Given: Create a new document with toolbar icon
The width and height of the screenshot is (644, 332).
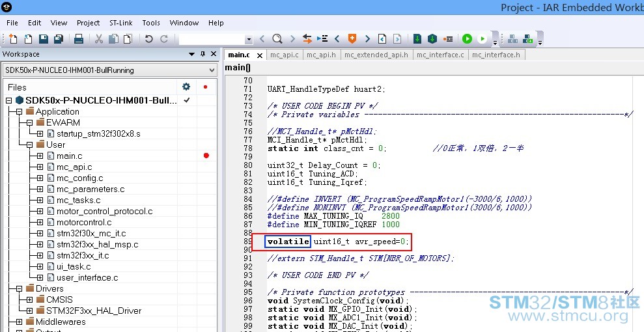Looking at the screenshot, I should coord(13,39).
